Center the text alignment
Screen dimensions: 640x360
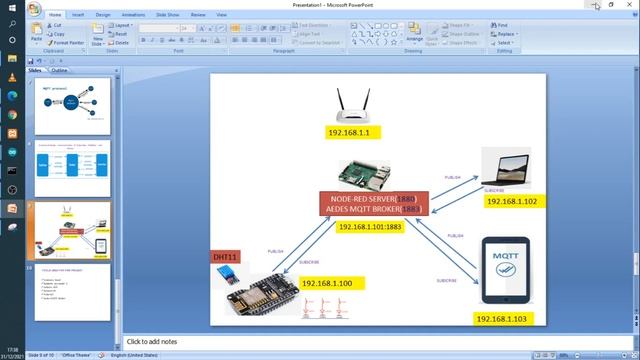coord(244,40)
